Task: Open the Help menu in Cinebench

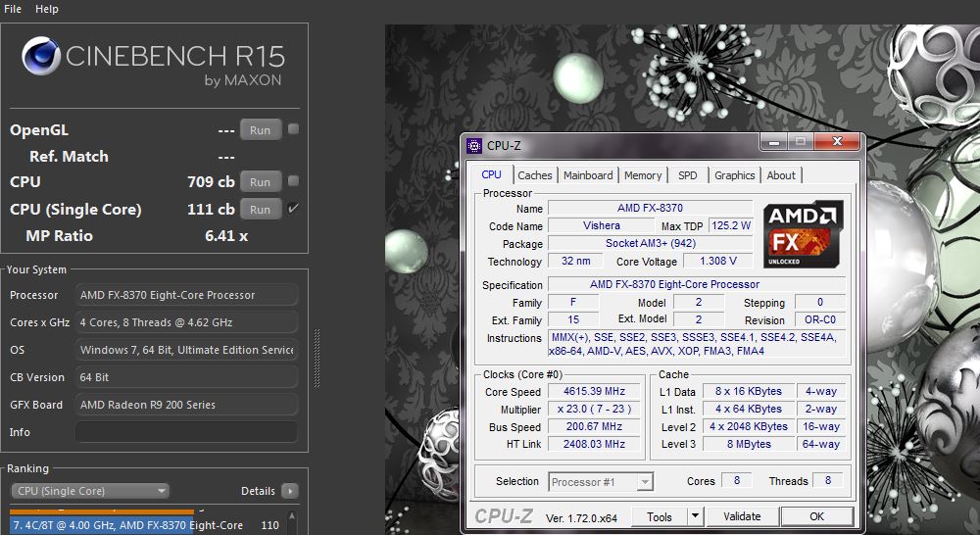Action: click(x=47, y=9)
